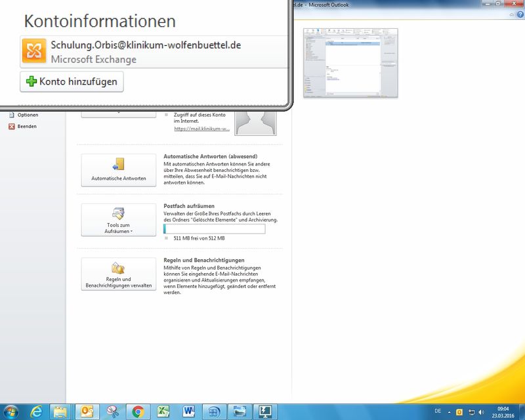Click the green plus Konto hinzufügen icon
The height and width of the screenshot is (420, 525).
click(x=31, y=82)
